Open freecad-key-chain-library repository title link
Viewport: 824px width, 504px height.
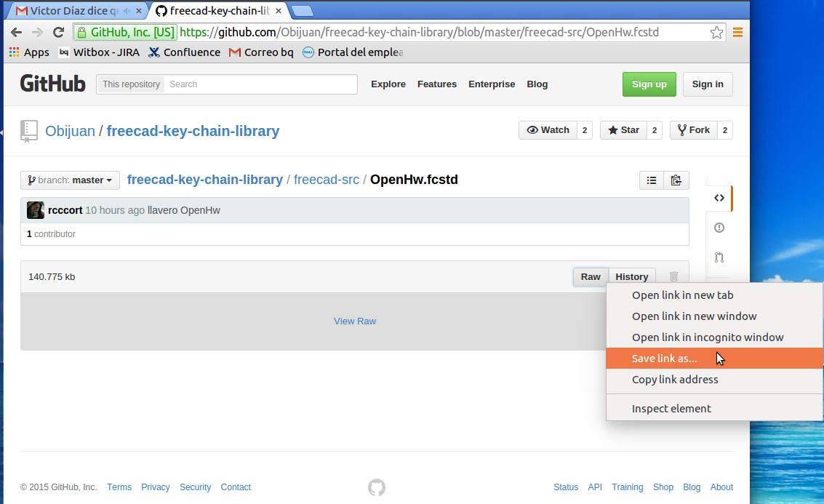coord(193,131)
